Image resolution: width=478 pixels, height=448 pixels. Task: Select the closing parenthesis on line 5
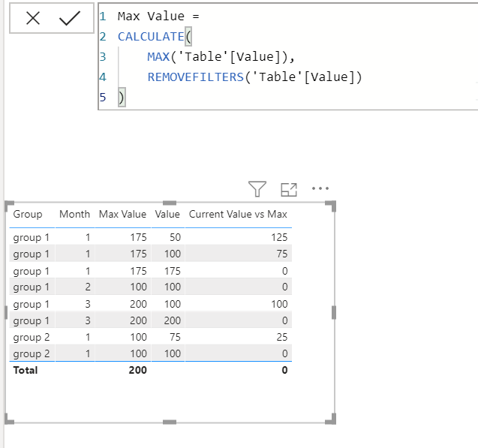click(x=122, y=98)
